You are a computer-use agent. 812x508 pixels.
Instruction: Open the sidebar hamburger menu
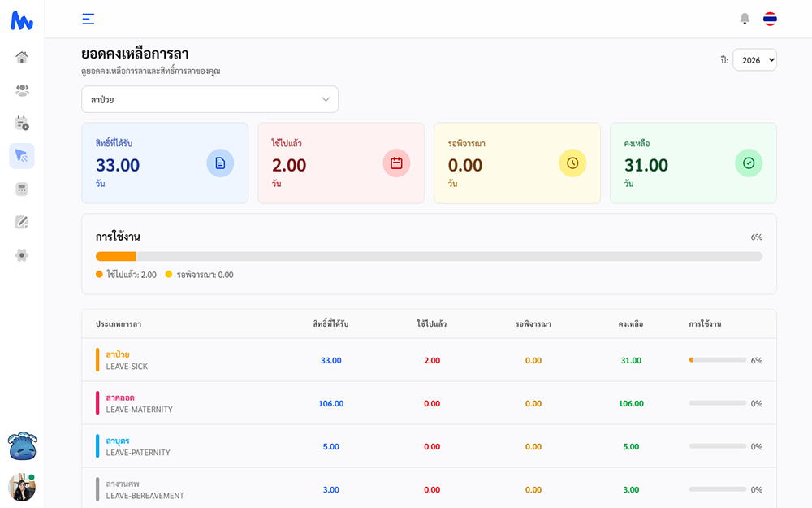pos(88,18)
